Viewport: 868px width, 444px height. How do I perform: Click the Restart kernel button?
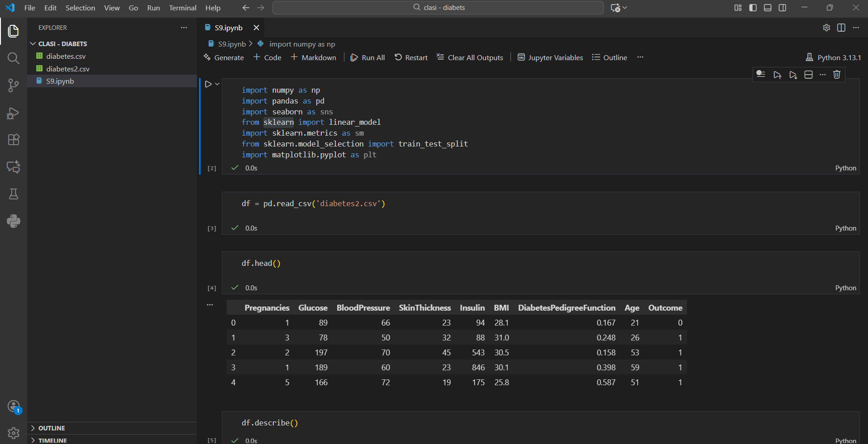[411, 57]
